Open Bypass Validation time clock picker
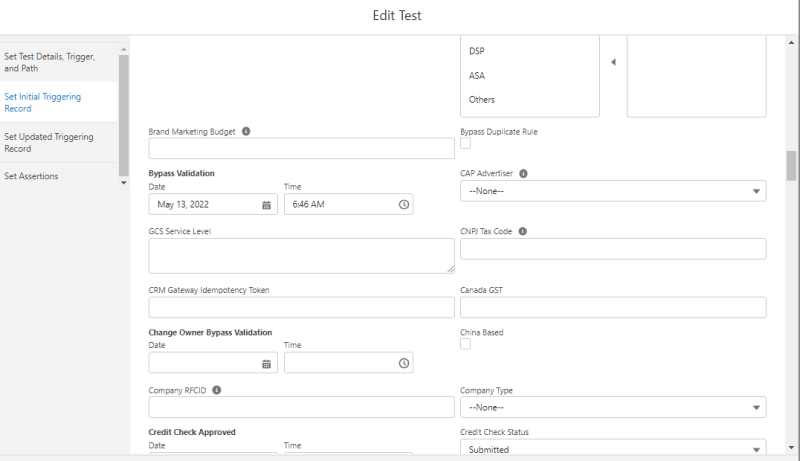 pos(404,204)
